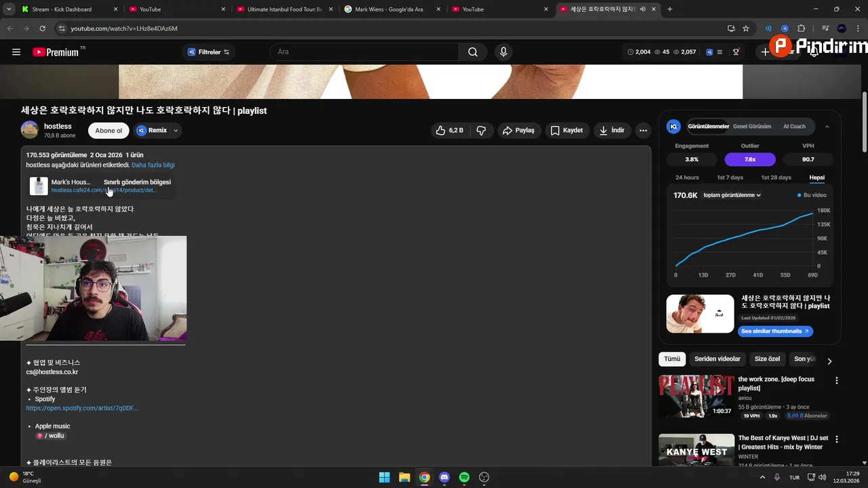Viewport: 868px width, 488px height.
Task: Start voice search with microphone icon
Action: (x=503, y=52)
